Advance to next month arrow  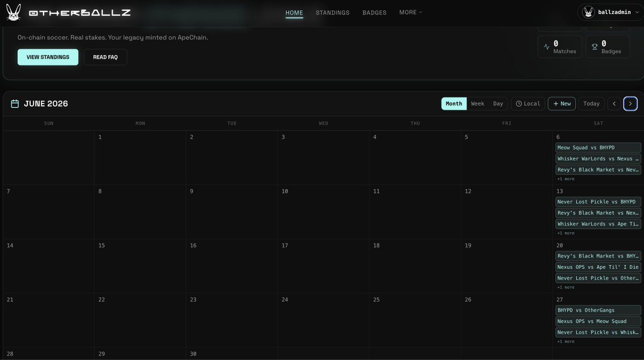[630, 104]
